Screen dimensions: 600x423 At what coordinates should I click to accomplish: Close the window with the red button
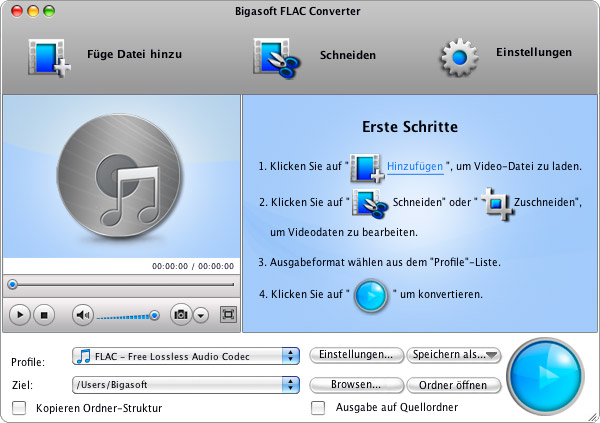pyautogui.click(x=17, y=11)
